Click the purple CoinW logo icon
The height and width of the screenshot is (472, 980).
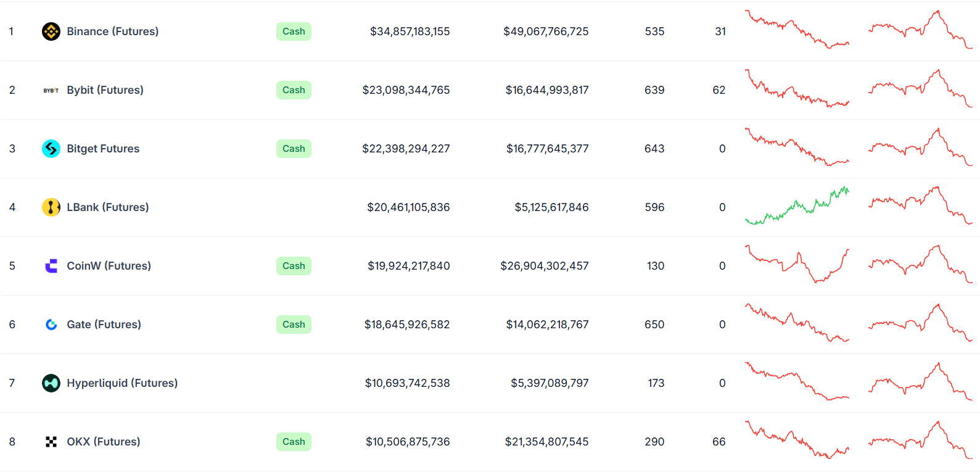(51, 266)
